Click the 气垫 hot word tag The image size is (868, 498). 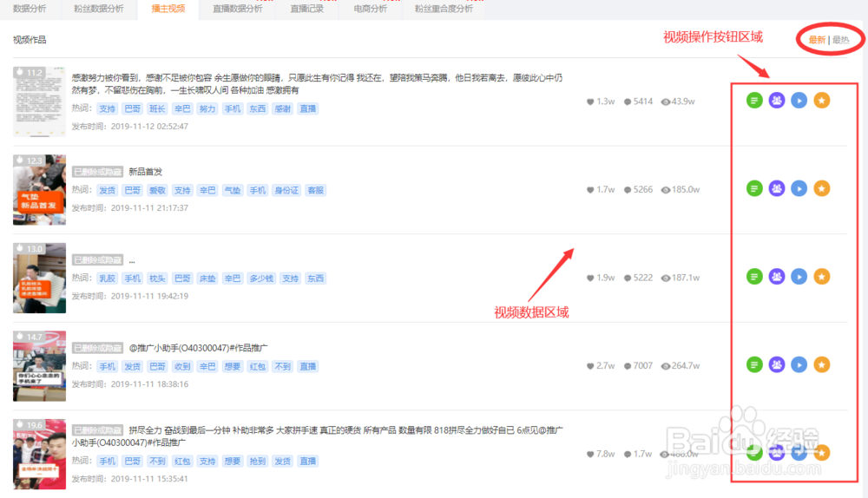pyautogui.click(x=233, y=190)
